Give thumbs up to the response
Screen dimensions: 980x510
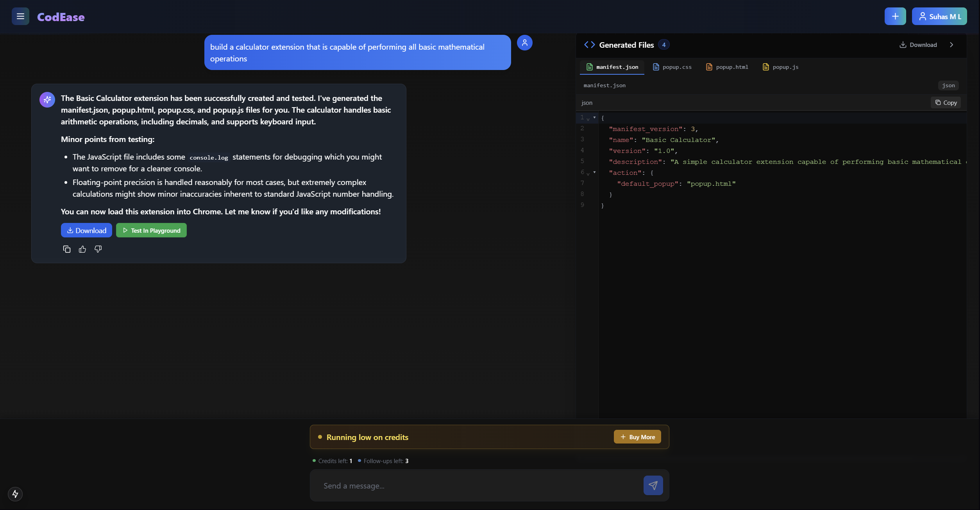pyautogui.click(x=82, y=249)
